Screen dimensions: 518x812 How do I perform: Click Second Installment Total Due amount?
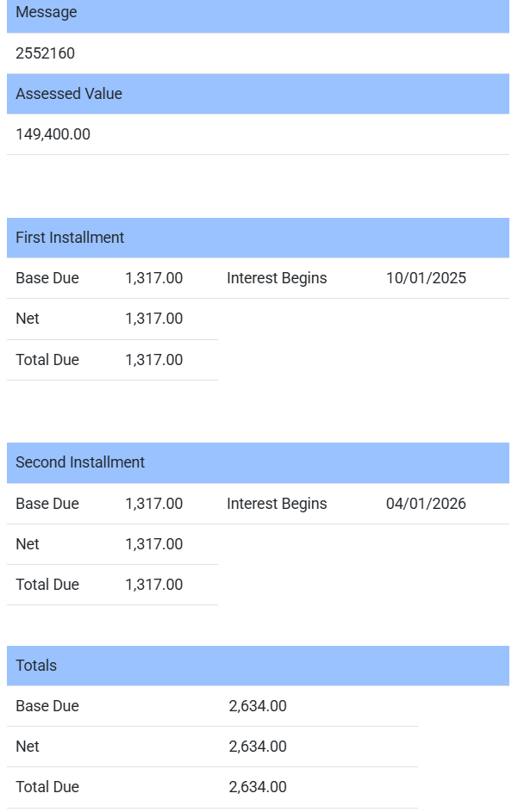tap(154, 585)
